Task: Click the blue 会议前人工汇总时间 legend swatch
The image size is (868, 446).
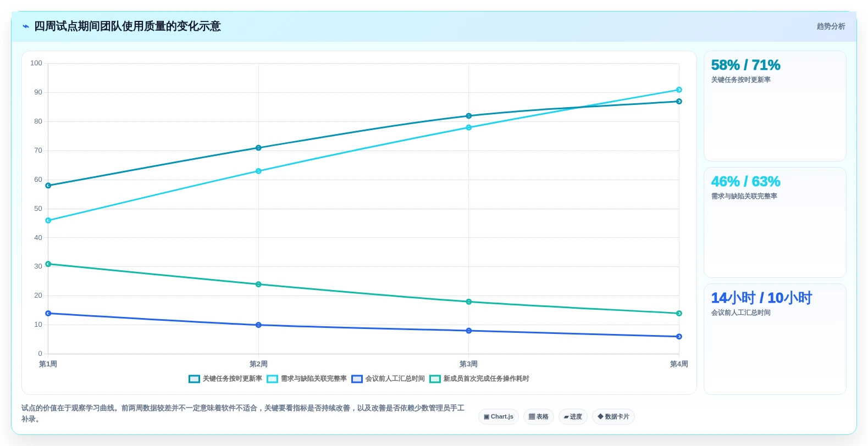Action: (x=357, y=379)
